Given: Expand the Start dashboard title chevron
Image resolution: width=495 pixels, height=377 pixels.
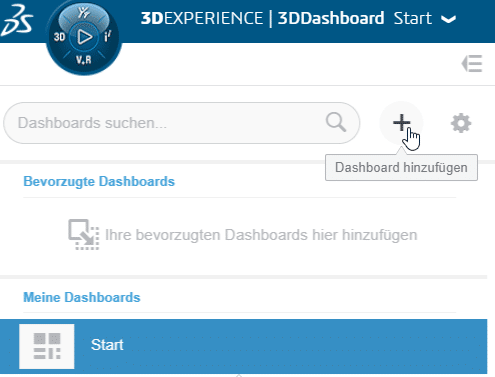Looking at the screenshot, I should 448,19.
